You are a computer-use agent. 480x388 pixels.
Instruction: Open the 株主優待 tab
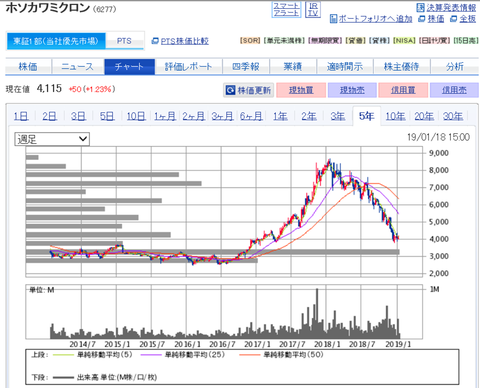[402, 67]
